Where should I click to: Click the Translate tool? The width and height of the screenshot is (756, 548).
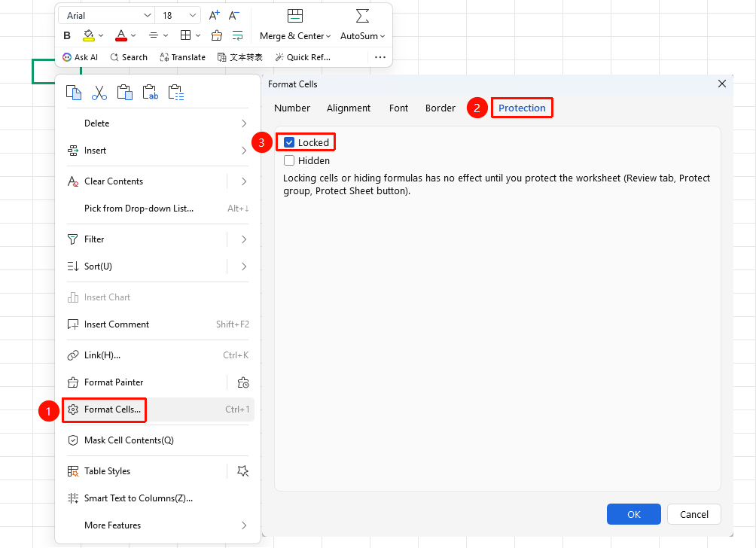pos(183,57)
